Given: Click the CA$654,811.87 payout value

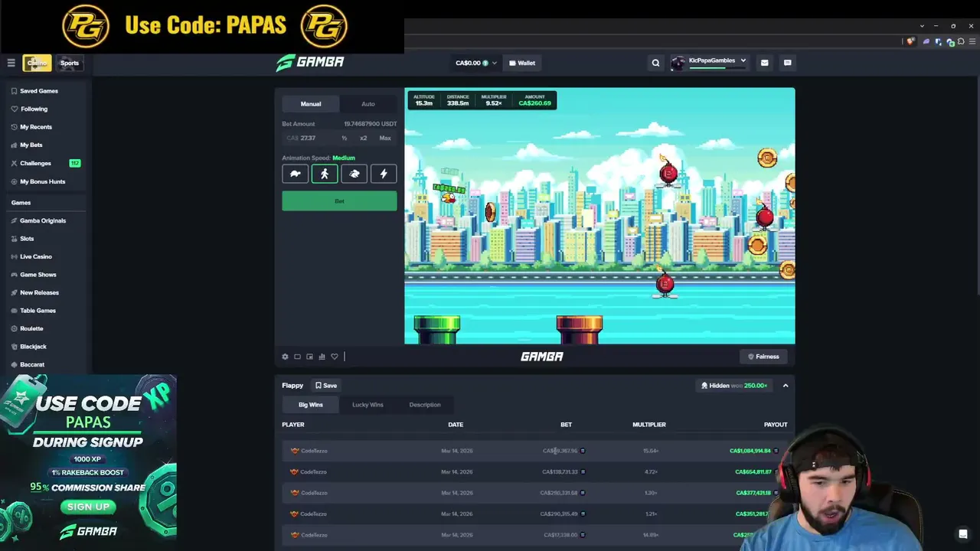Looking at the screenshot, I should (753, 472).
